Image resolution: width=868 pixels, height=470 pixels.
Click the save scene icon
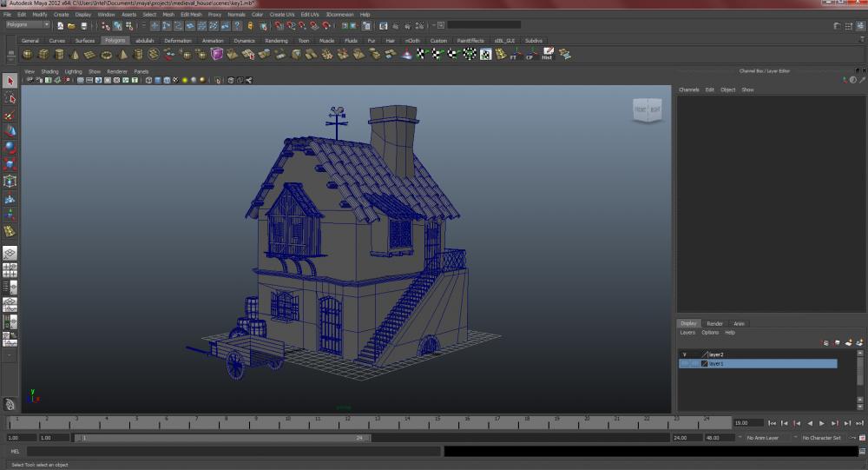(83, 25)
